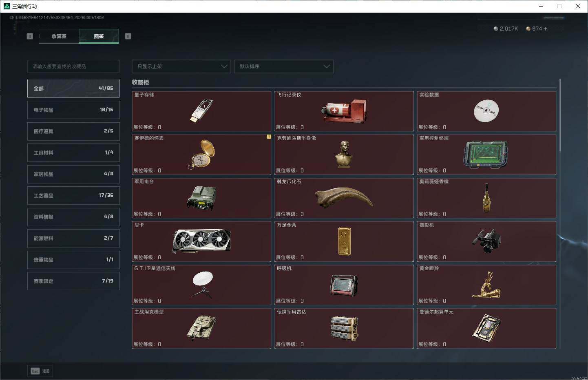
Task: Add currency with the plus button
Action: click(546, 29)
